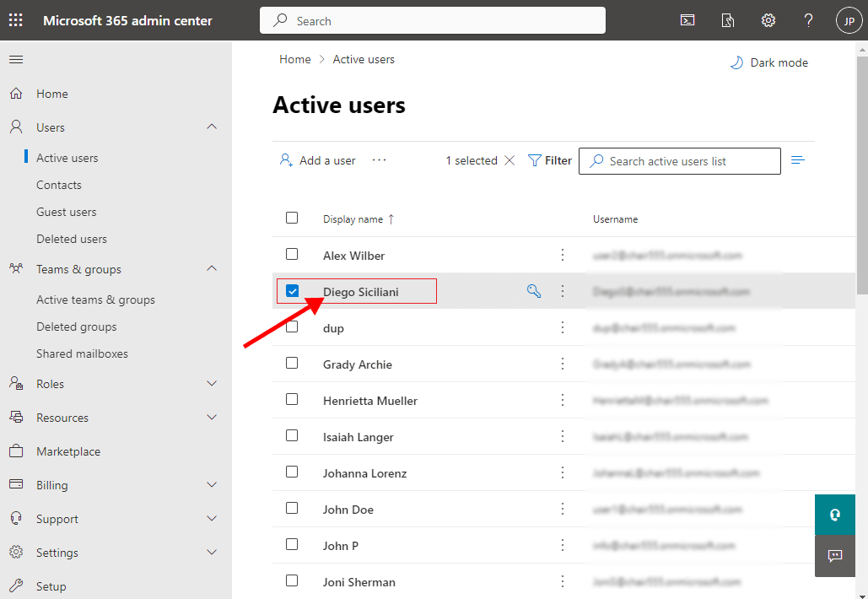868x599 pixels.
Task: Click reset password key icon for Diego Siciliani
Action: 533,291
